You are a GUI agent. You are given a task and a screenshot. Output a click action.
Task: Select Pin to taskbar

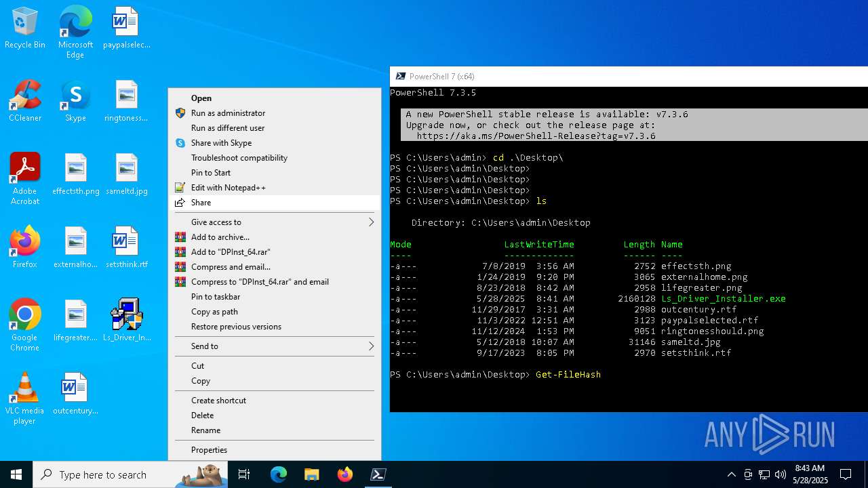(275, 297)
